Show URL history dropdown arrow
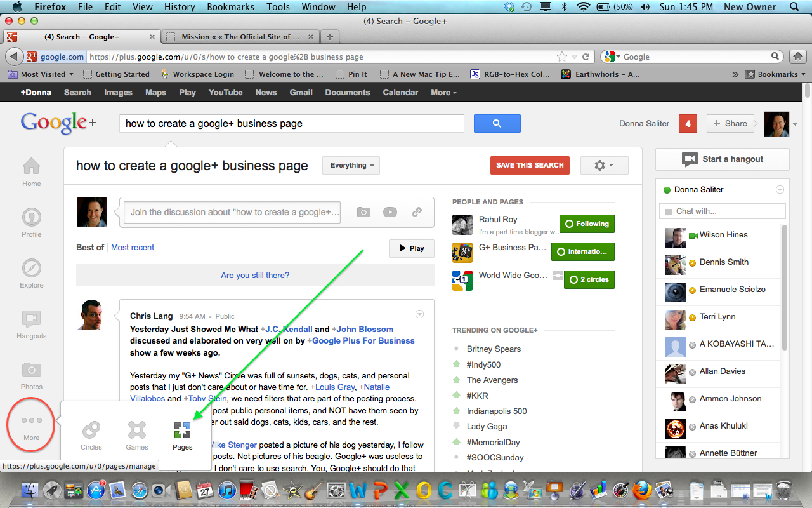 point(574,57)
